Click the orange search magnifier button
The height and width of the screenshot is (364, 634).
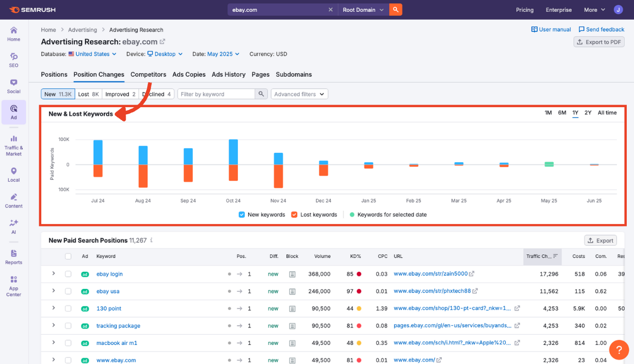point(396,10)
